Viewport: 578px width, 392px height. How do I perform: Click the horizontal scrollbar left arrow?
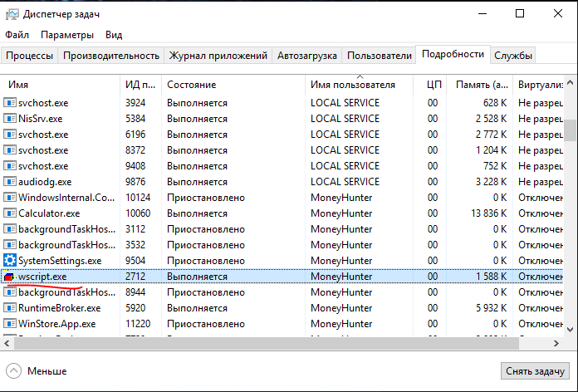[x=7, y=343]
